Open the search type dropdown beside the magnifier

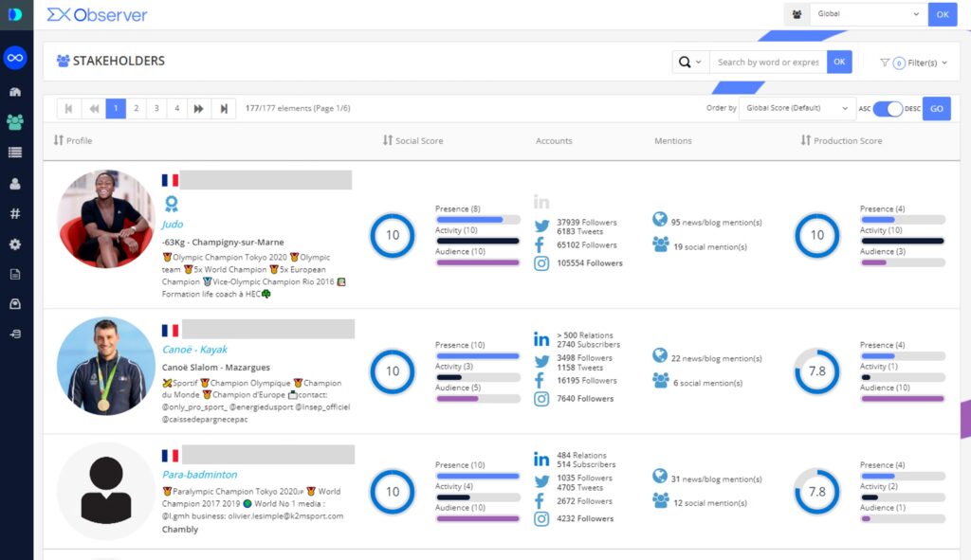[689, 63]
